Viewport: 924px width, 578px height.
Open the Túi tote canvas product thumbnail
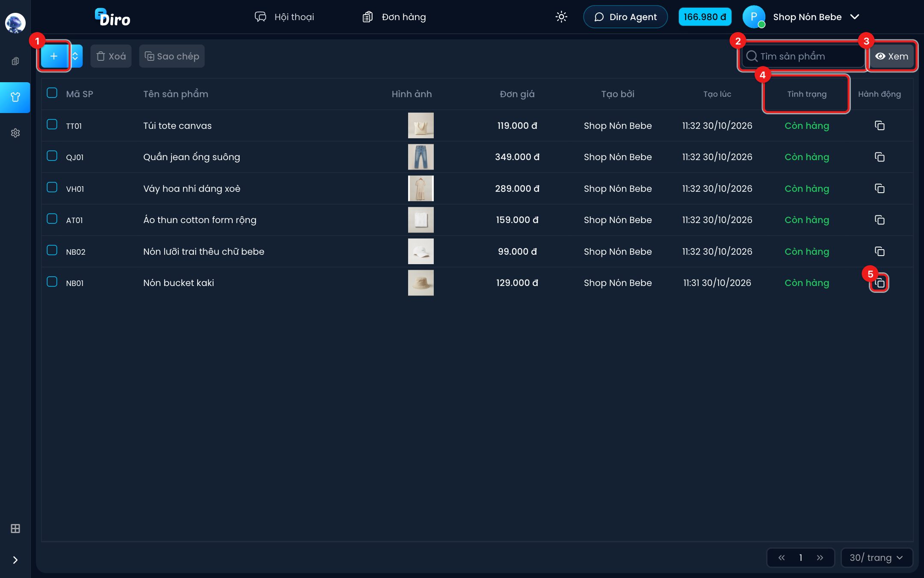tap(421, 125)
